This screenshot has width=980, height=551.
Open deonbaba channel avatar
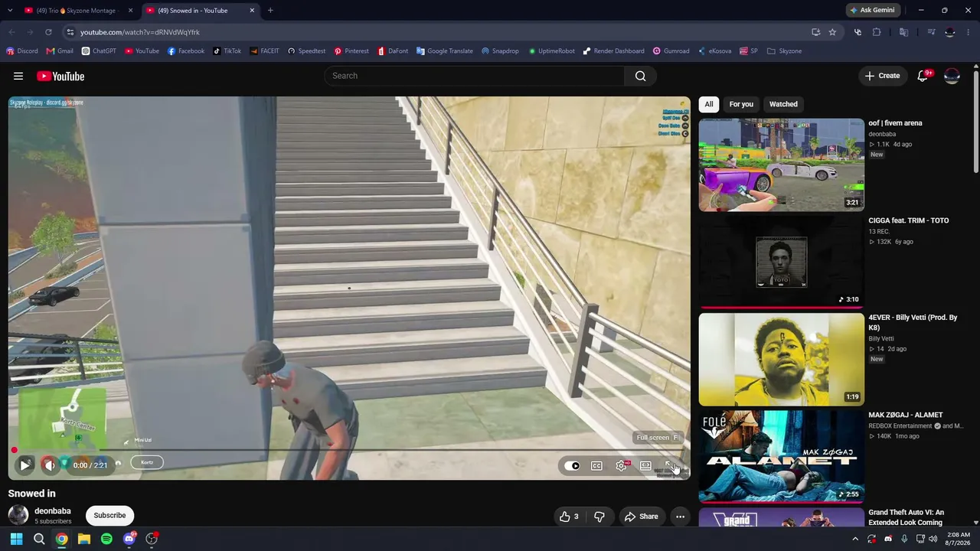click(x=18, y=515)
